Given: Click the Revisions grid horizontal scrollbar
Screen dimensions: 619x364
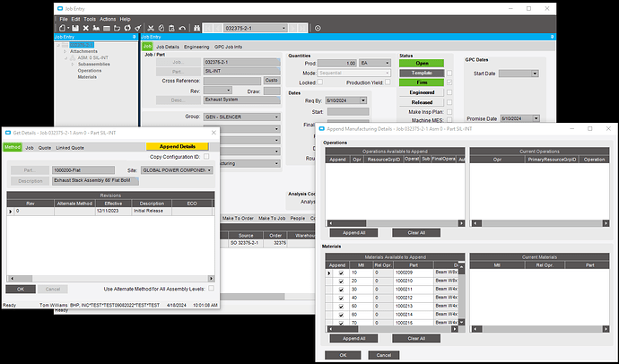Looking at the screenshot, I should [x=110, y=279].
